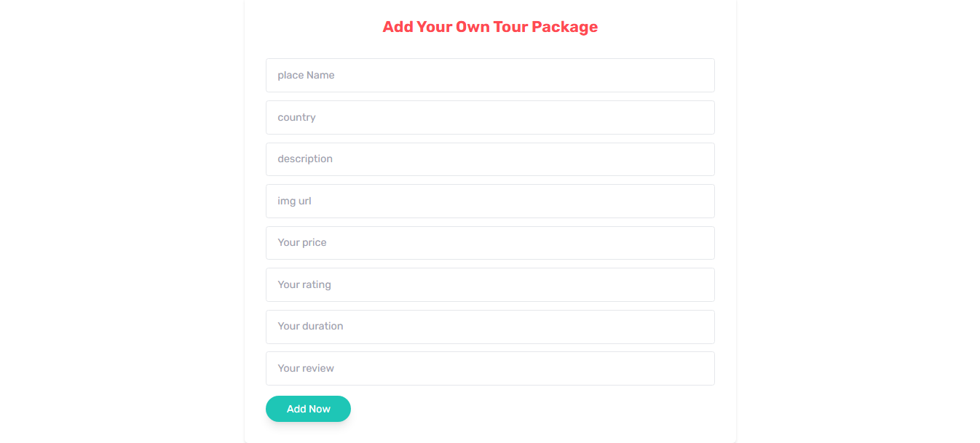Viewport: 980px width, 443px height.
Task: Click the img url field
Action: (x=490, y=201)
